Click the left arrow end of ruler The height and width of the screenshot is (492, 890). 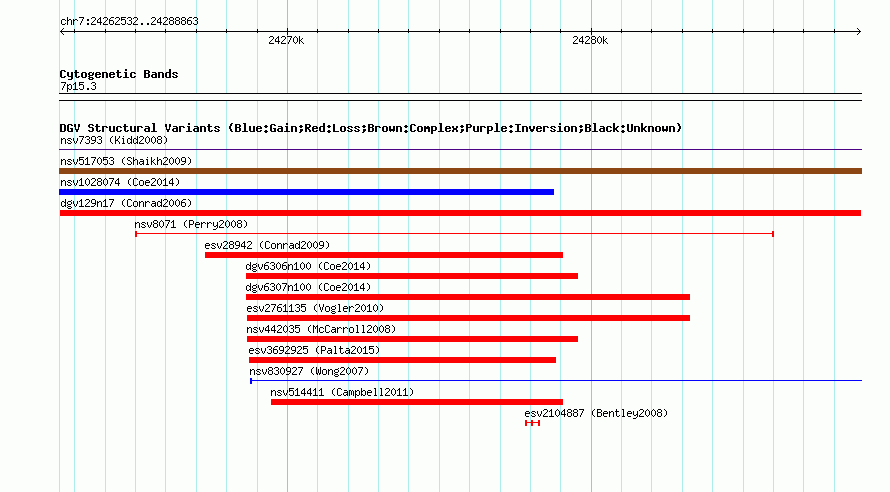62,32
